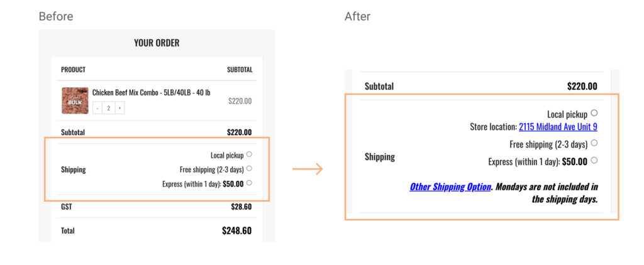Viewport: 644px width, 265px height.
Task: Click the Chicken Beef Mix Combo product name
Action: click(x=151, y=93)
